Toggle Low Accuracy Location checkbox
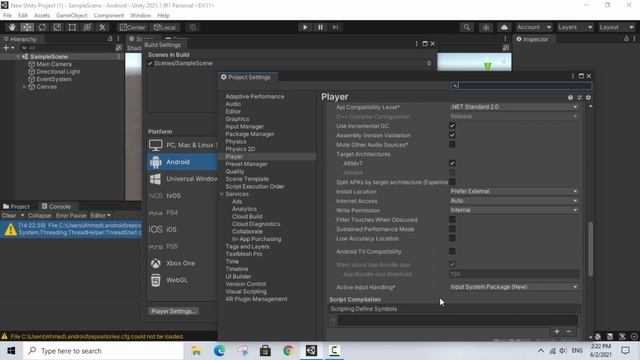Image resolution: width=640 pixels, height=360 pixels. coord(452,238)
